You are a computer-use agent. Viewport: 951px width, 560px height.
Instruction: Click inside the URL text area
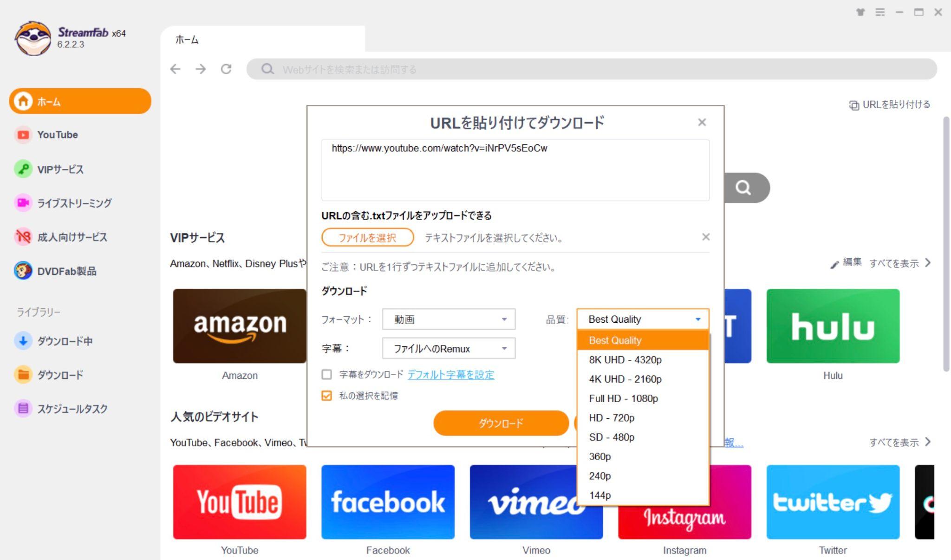(x=515, y=170)
